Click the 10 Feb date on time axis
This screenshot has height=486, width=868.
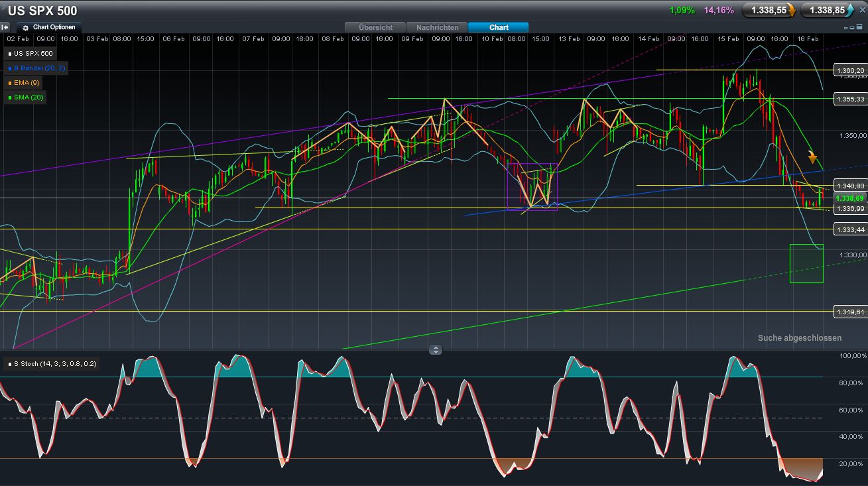click(x=492, y=39)
